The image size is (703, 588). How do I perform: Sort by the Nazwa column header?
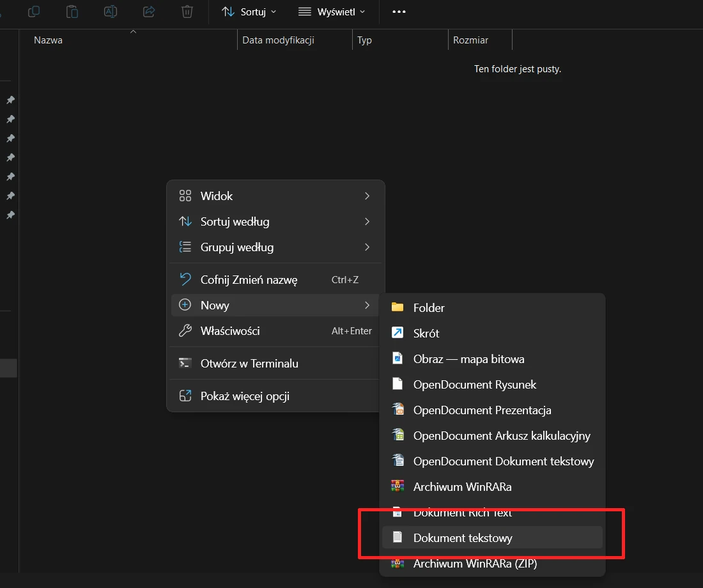48,40
